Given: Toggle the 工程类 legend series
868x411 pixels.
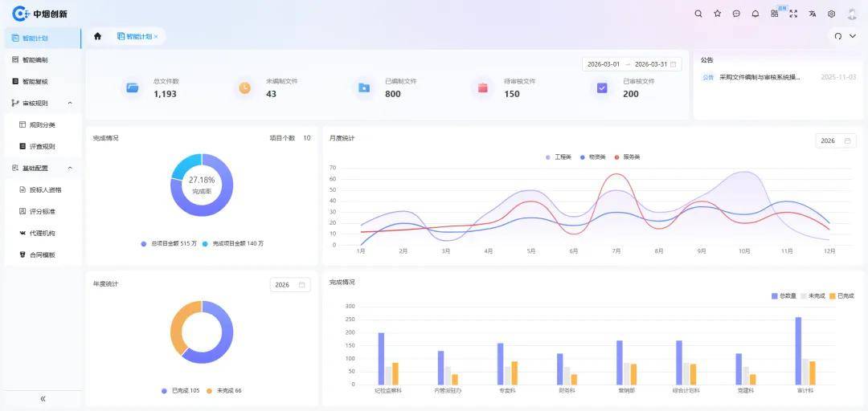Looking at the screenshot, I should pyautogui.click(x=559, y=157).
